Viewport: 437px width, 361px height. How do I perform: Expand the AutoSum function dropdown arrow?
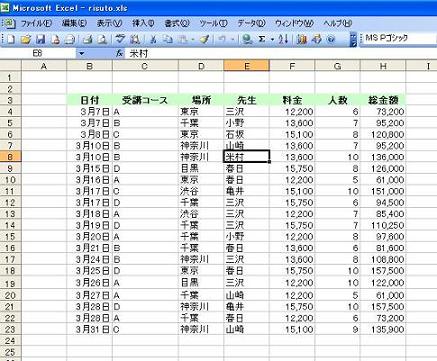272,39
